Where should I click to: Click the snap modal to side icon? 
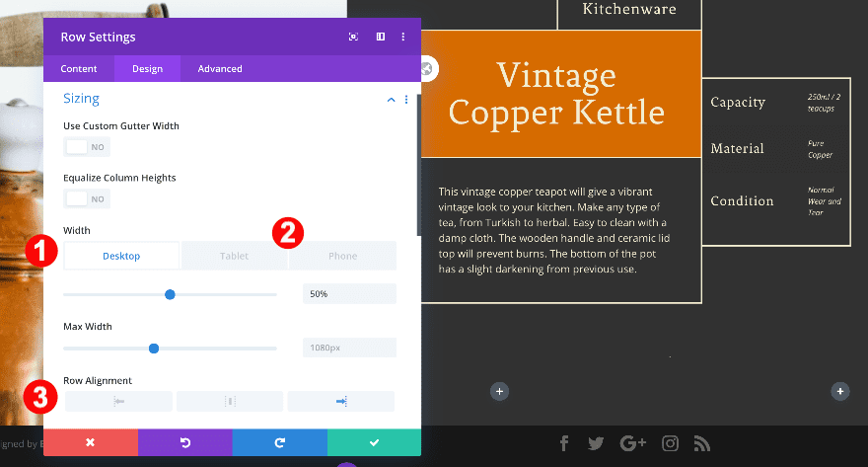381,37
